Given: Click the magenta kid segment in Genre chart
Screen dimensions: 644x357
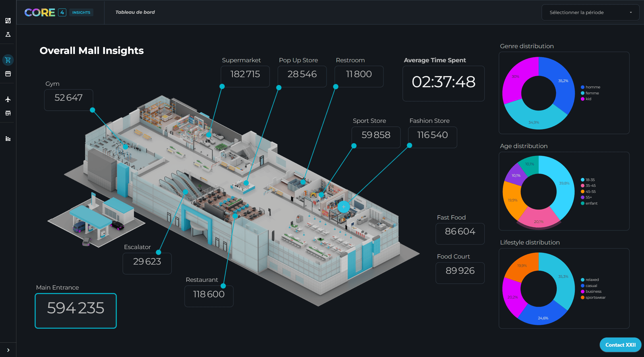Looking at the screenshot, I should [x=517, y=77].
